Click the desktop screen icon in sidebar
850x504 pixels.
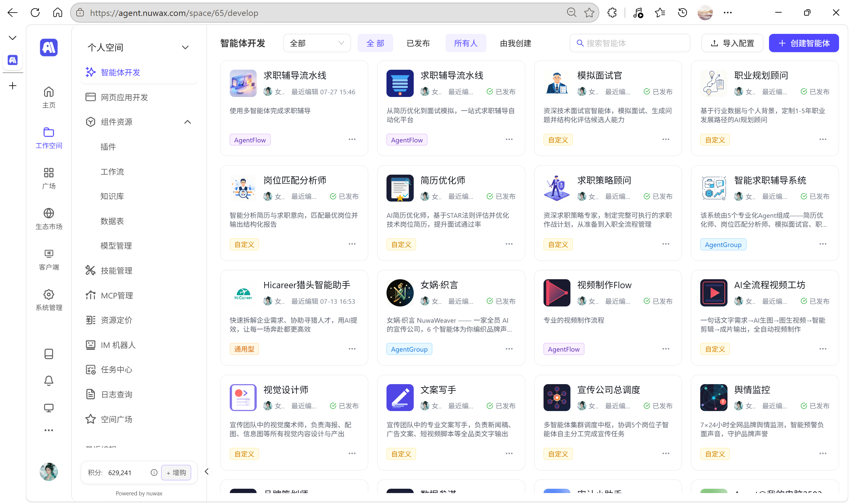[48, 408]
